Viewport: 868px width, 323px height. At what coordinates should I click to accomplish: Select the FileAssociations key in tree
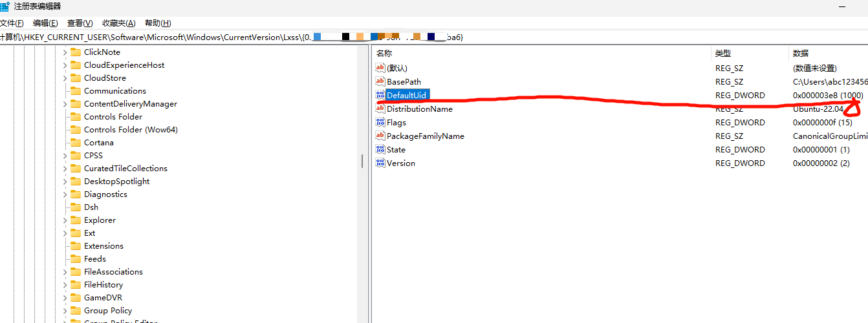coord(113,271)
